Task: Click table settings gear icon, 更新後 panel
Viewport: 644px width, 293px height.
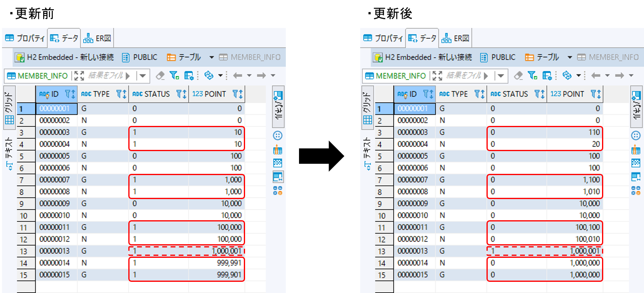Action: coord(547,76)
